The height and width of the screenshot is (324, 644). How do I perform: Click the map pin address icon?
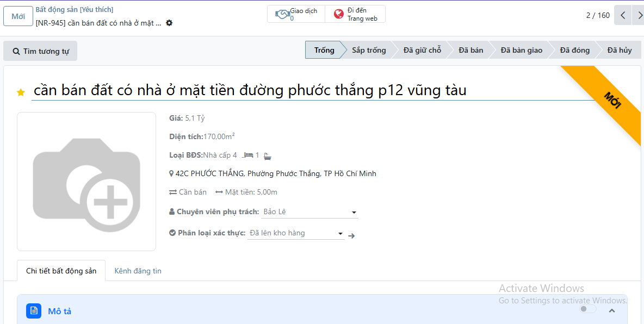[x=171, y=174]
